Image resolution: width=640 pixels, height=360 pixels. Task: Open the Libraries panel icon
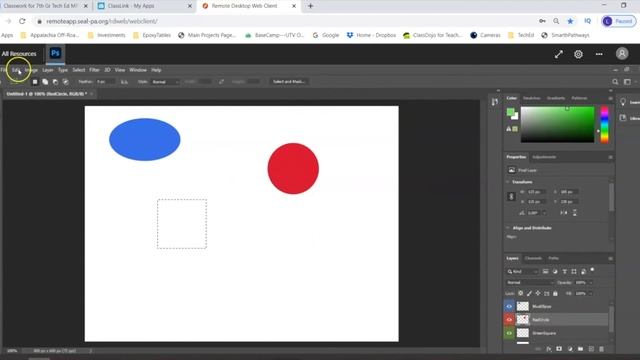(623, 118)
